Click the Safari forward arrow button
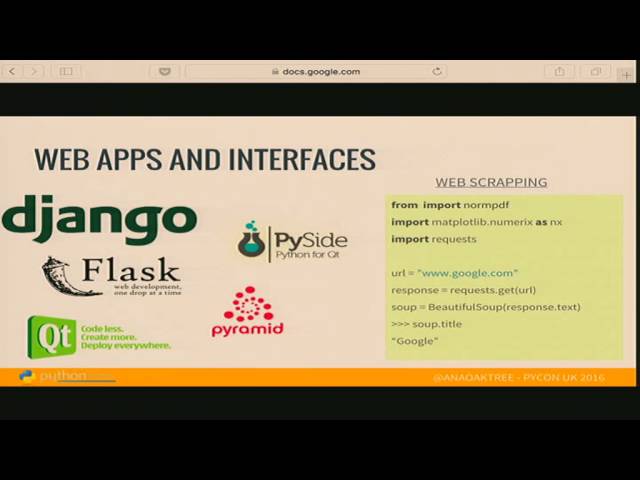Screen dimensions: 640x480 (x=34, y=72)
